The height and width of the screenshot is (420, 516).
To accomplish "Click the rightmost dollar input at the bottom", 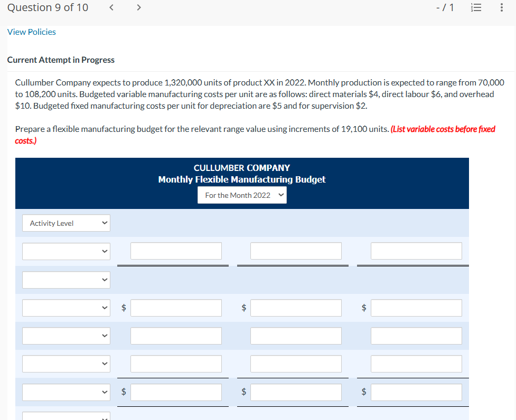I will coord(416,392).
